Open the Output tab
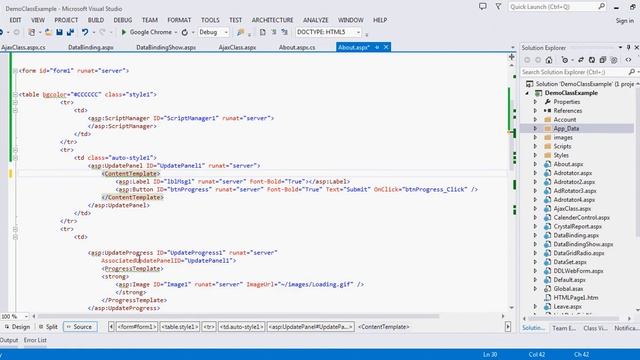 (9, 340)
